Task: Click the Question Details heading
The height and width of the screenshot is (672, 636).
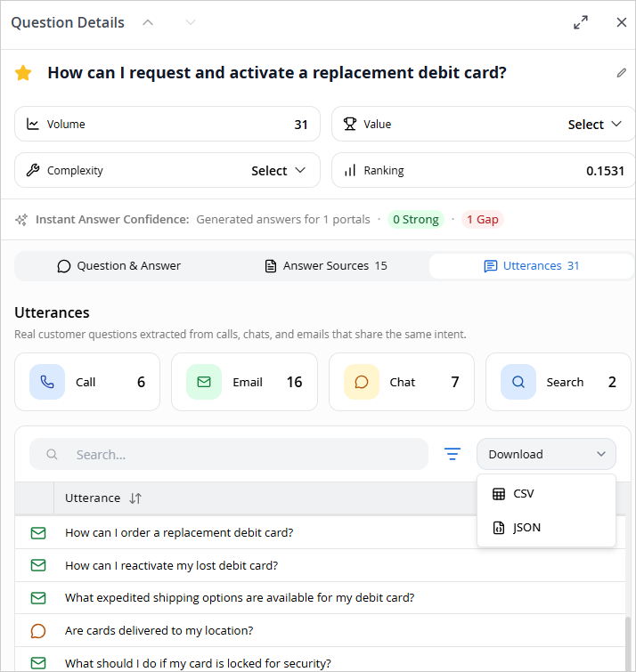Action: coord(68,22)
